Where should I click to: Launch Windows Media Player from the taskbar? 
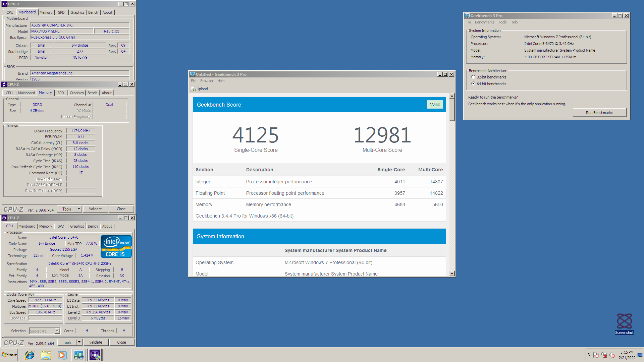(62, 355)
